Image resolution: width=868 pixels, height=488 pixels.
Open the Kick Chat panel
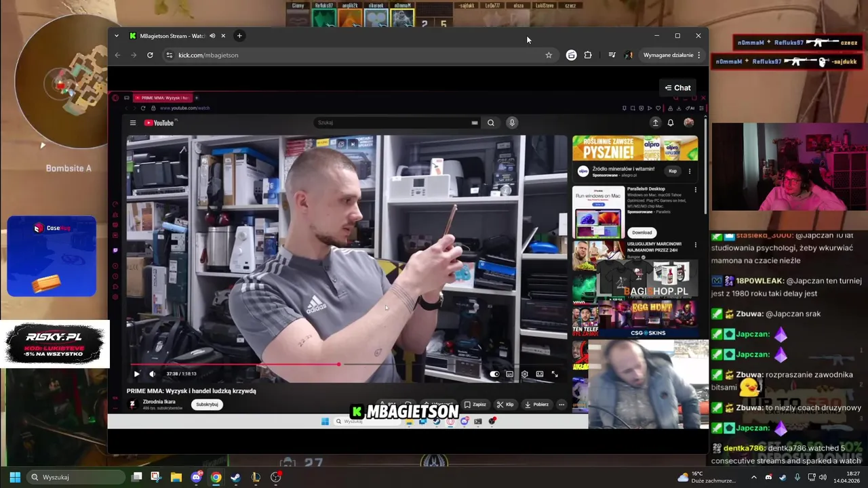click(677, 87)
